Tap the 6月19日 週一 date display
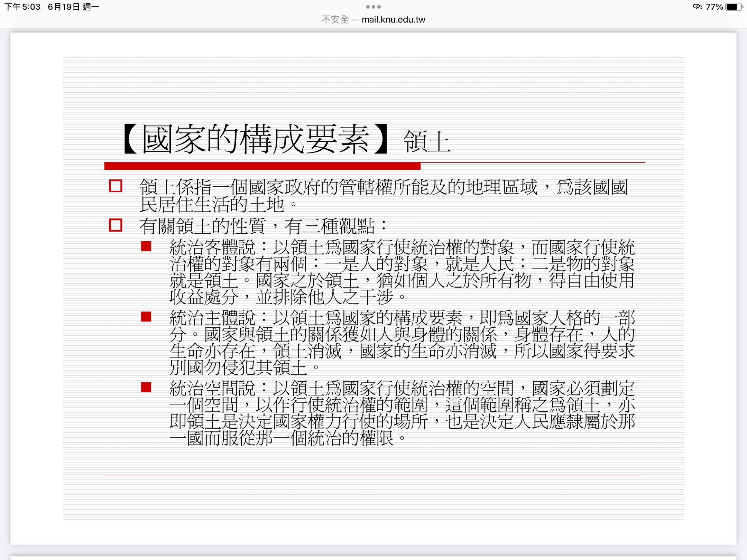The width and height of the screenshot is (747, 560). point(73,7)
